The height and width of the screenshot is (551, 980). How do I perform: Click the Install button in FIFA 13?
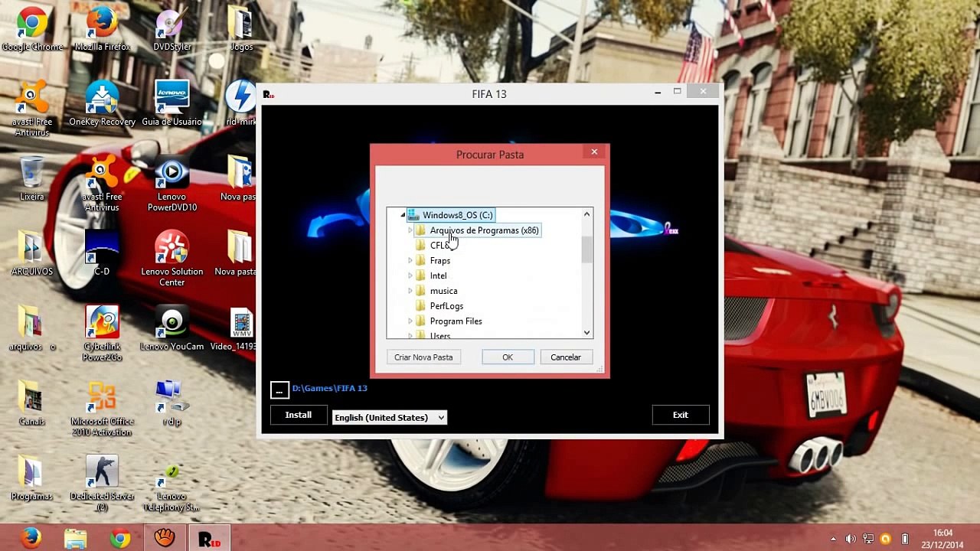[x=299, y=415]
